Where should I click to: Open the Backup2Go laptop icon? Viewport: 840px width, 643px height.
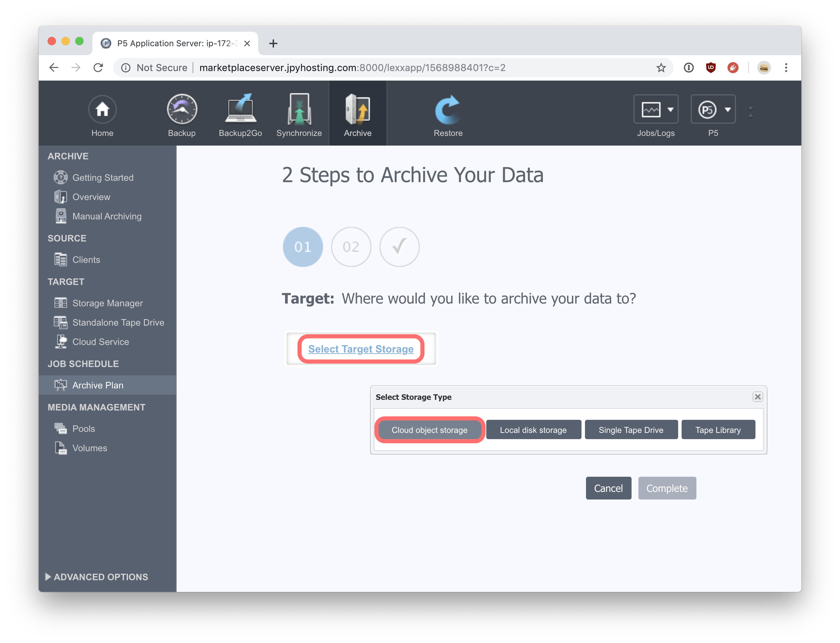[x=241, y=109]
